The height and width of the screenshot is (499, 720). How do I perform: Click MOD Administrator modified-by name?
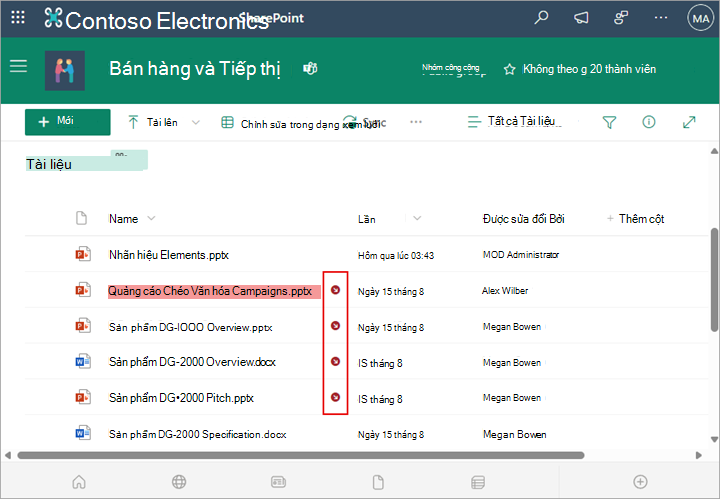(521, 255)
